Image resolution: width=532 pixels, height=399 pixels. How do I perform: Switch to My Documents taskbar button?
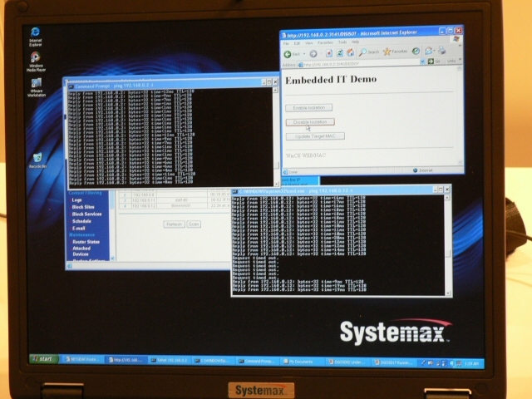[x=301, y=362]
